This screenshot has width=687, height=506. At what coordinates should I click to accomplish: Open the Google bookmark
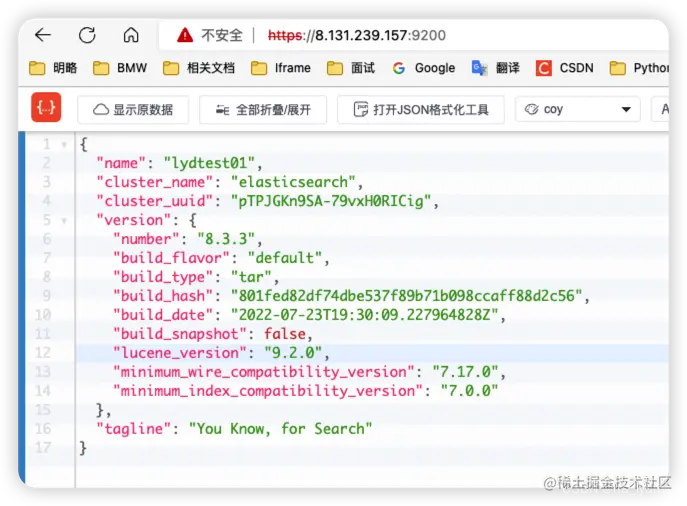click(x=424, y=68)
